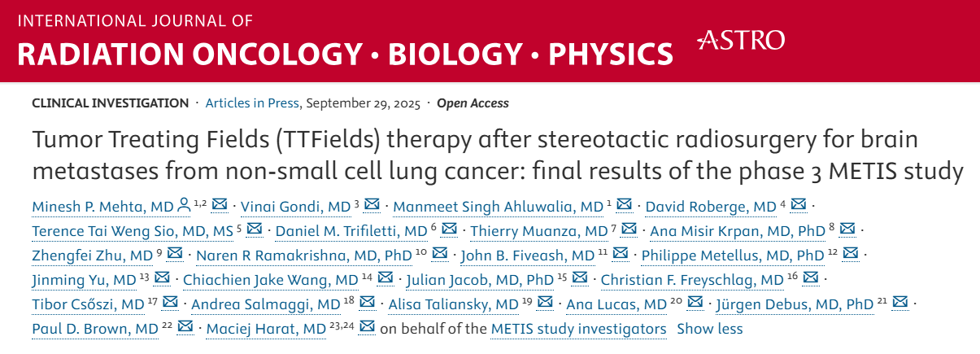Click the envelope icon beside Vinai Gondi
The width and height of the screenshot is (980, 354).
372,206
